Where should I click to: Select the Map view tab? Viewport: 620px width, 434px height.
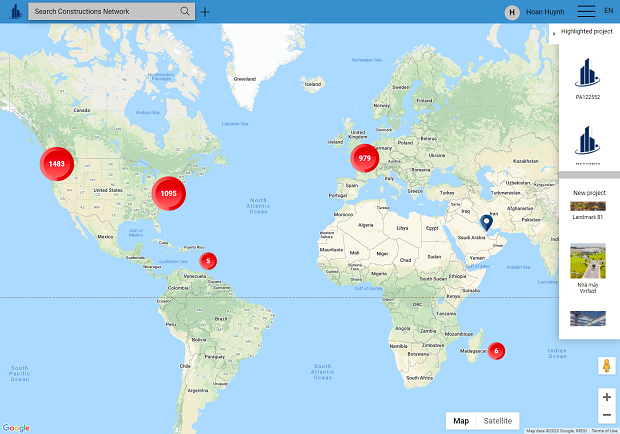(x=461, y=421)
